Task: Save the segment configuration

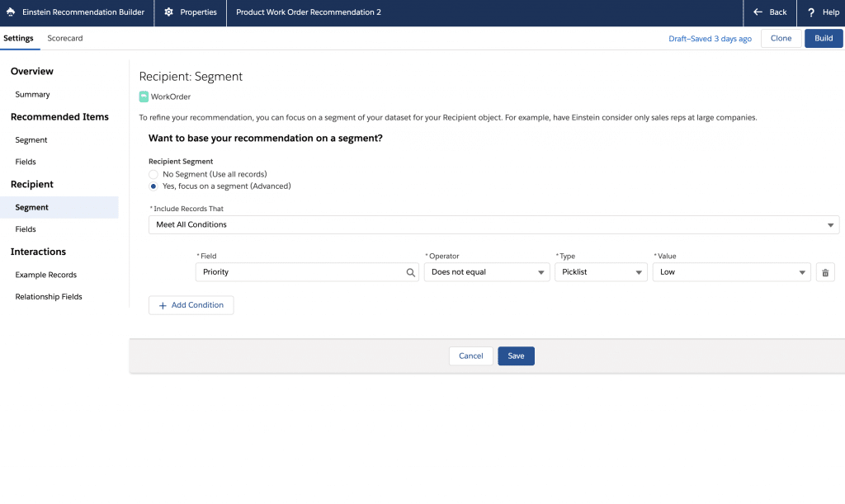Action: (516, 356)
